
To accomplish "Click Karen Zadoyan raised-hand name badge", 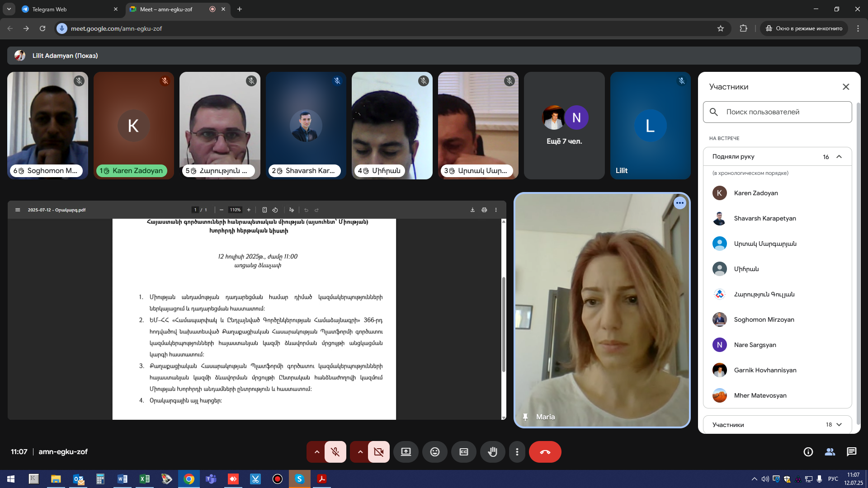I will (x=132, y=171).
